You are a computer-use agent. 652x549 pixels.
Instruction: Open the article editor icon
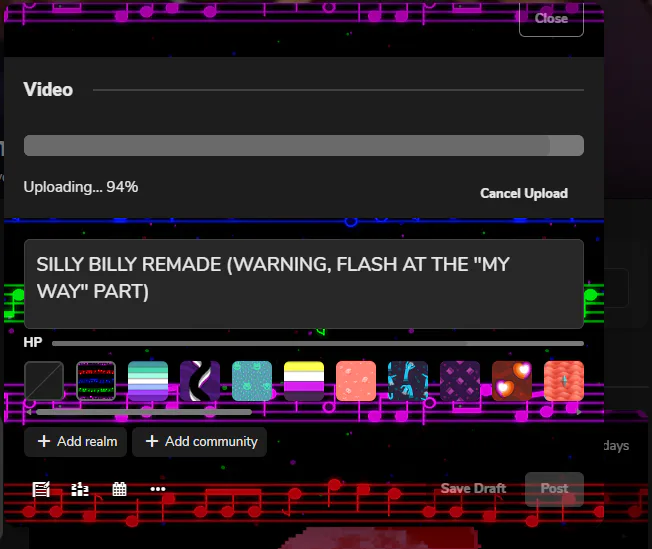pos(41,489)
